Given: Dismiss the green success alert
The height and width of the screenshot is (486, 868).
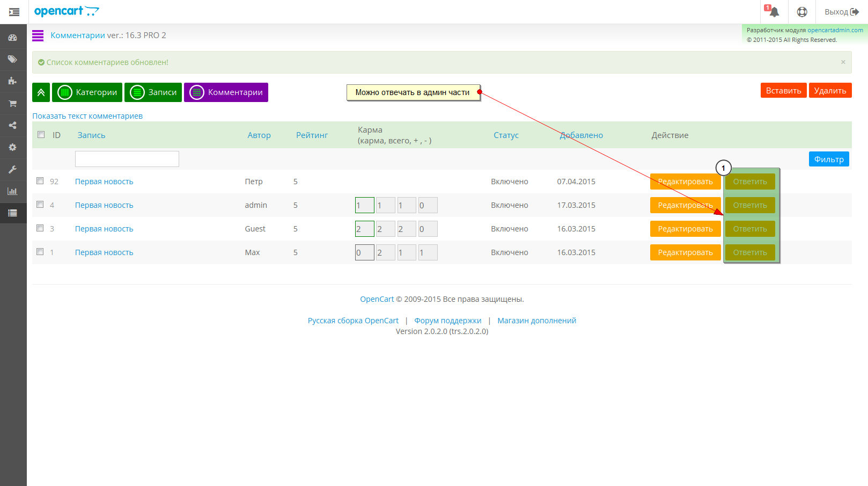Looking at the screenshot, I should (x=843, y=62).
